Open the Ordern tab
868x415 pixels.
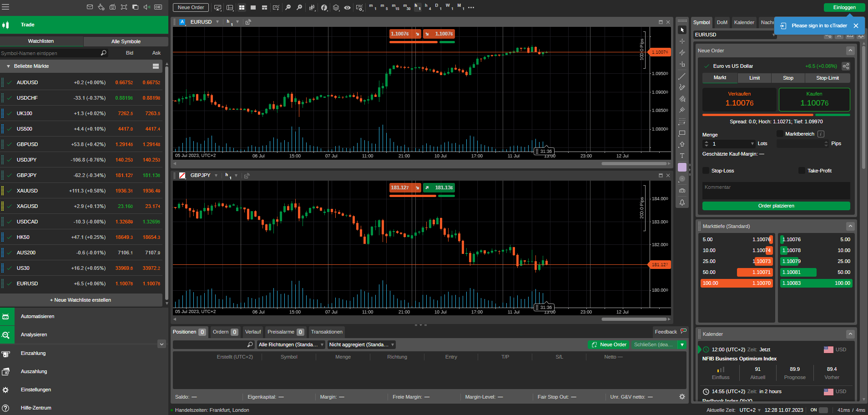pyautogui.click(x=225, y=332)
